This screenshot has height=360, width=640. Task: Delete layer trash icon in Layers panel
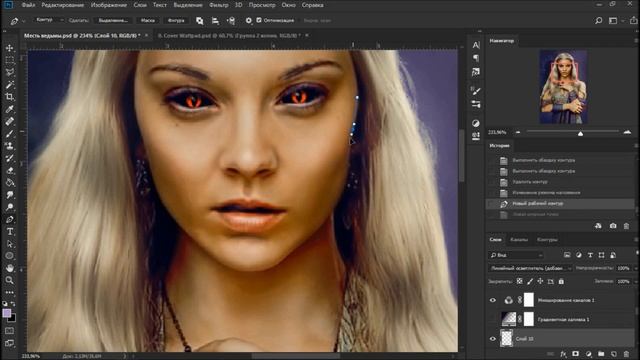[x=627, y=354]
